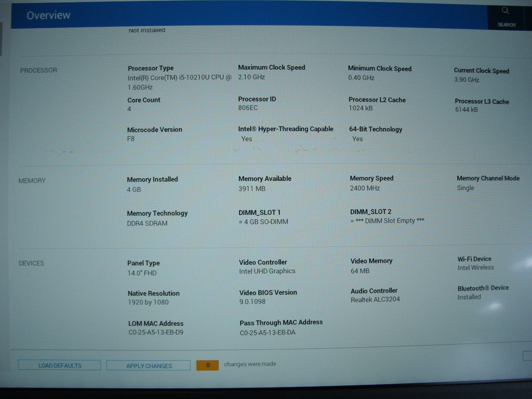This screenshot has height=399, width=532.
Task: Select the Processor Type value text
Action: click(x=179, y=82)
